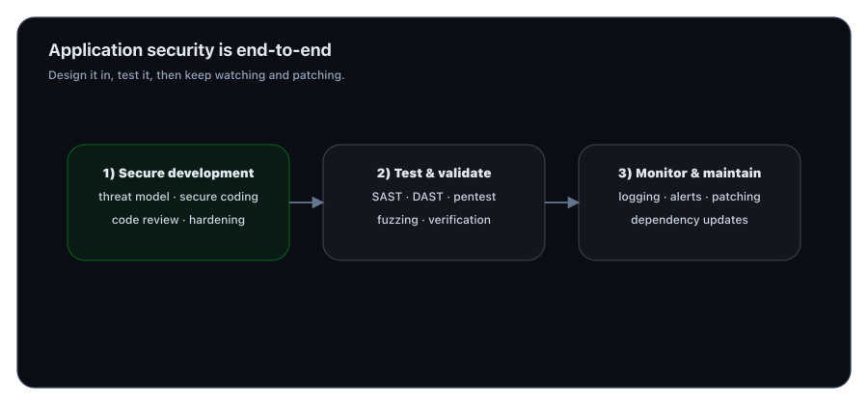Select the "1) Secure development" heading
The height and width of the screenshot is (405, 868).
click(x=178, y=174)
